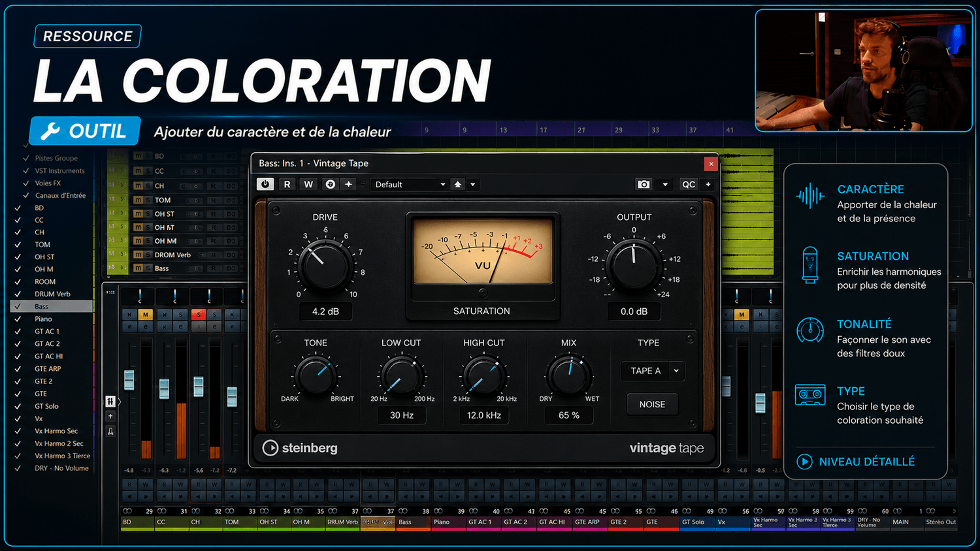Click the tuning fork icon on mixer left strip
Screen dimensions: 980x551
[x=110, y=432]
